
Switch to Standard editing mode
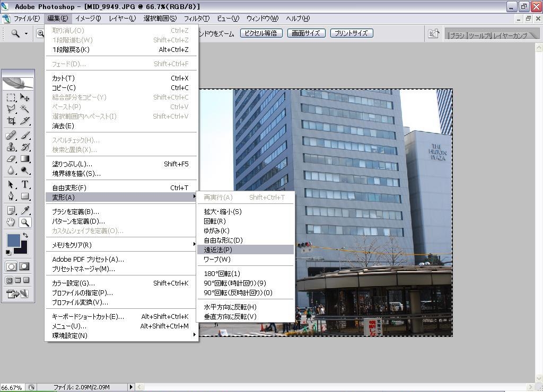(11, 266)
